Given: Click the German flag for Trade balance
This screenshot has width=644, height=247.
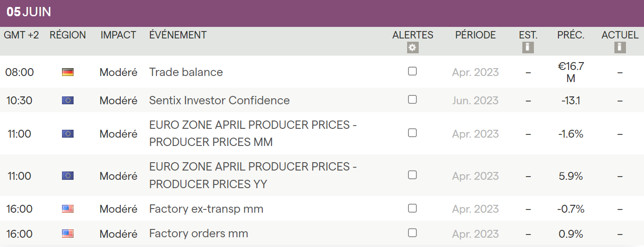Looking at the screenshot, I should 68,72.
